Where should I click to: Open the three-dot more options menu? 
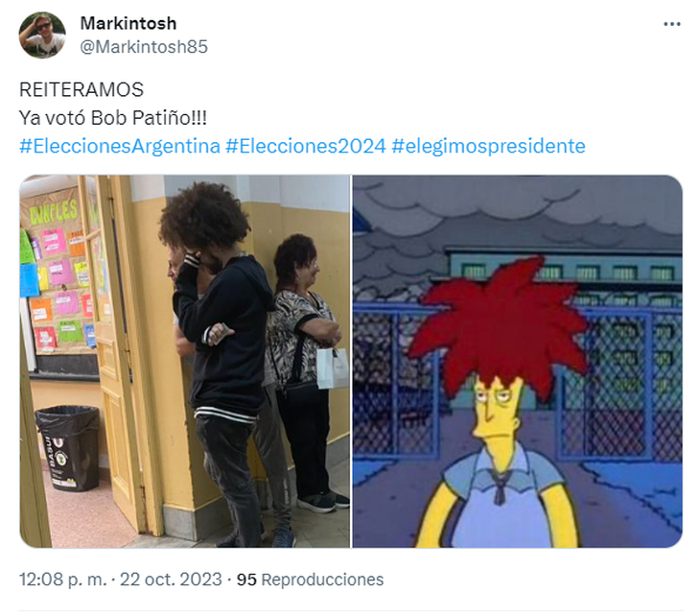[x=671, y=24]
